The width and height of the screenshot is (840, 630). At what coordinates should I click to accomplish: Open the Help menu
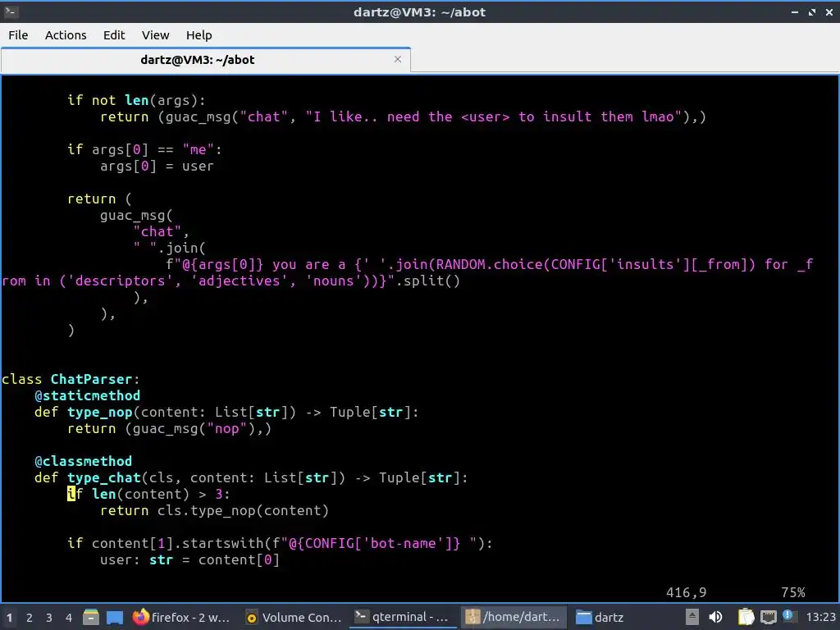click(199, 34)
